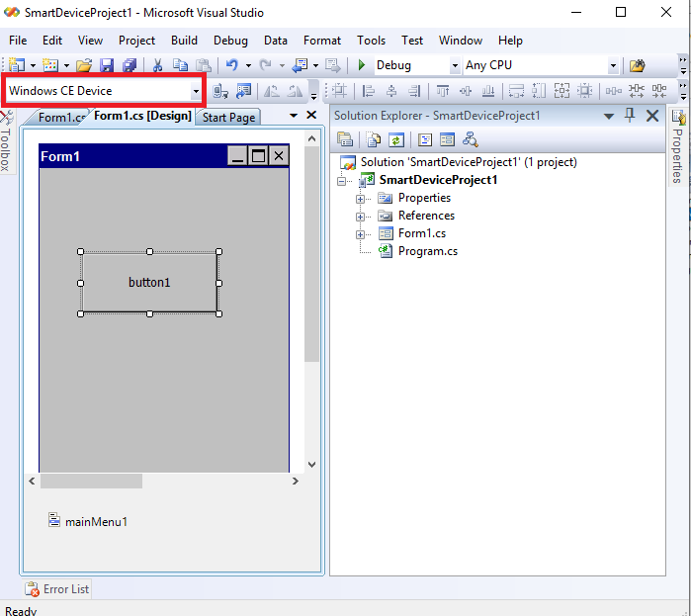Click the Show All Files icon
Viewport: 691px width, 616px height.
[373, 140]
